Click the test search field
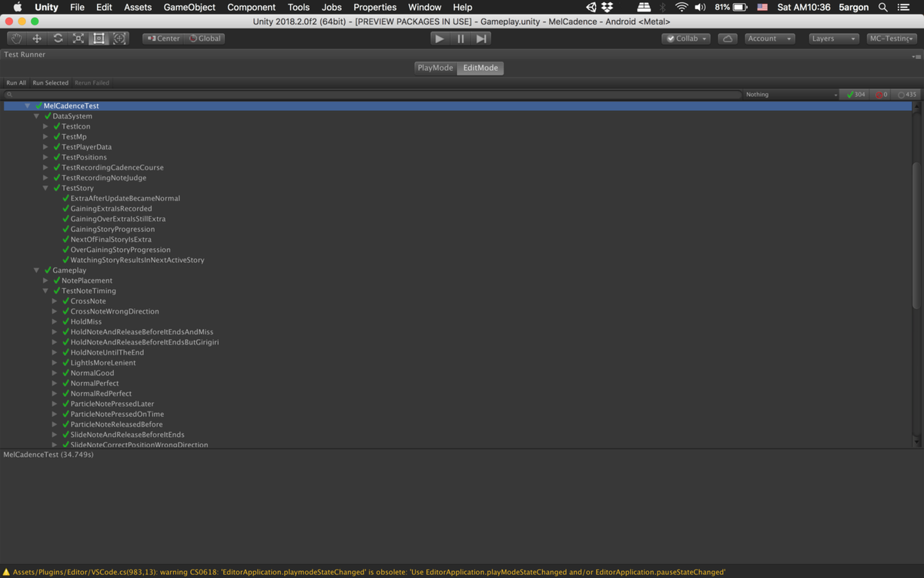 (x=373, y=95)
